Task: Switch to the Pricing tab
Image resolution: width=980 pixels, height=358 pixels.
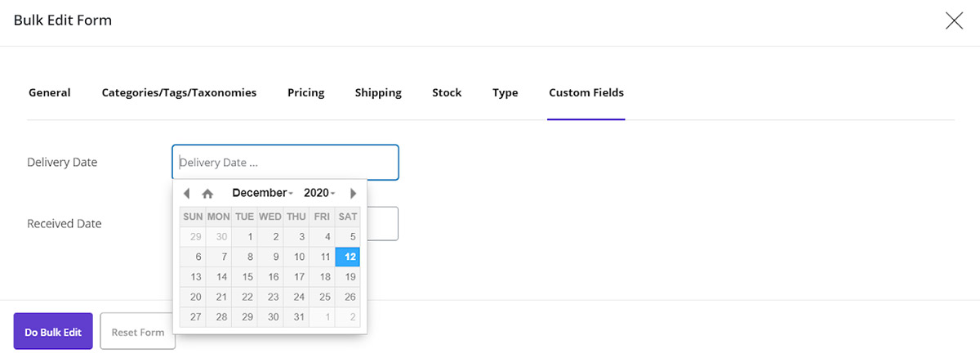Action: point(305,93)
